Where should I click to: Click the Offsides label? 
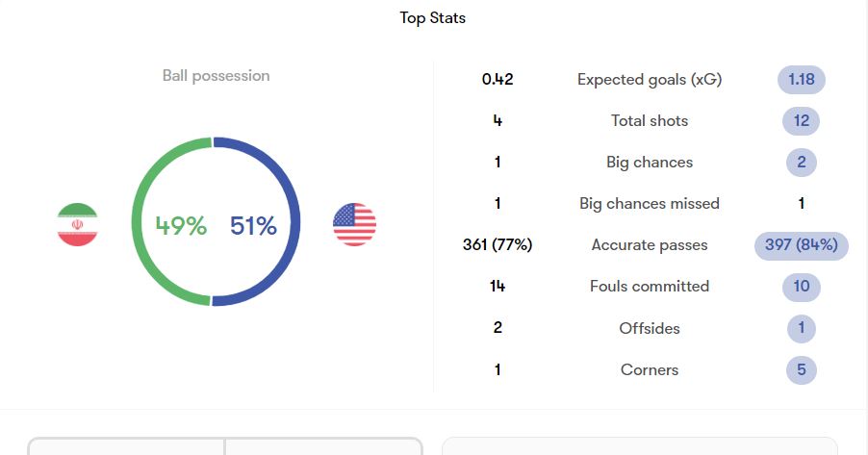(x=650, y=328)
